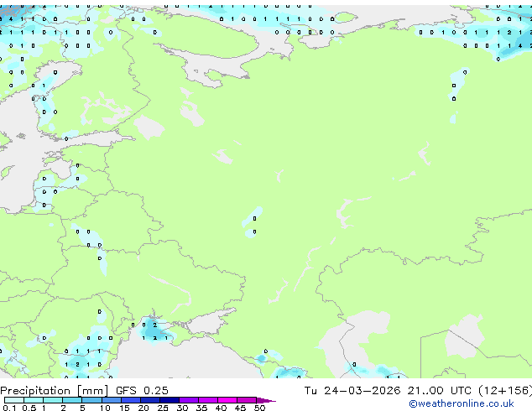Click the '0.5' legend scale label
The width and height of the screenshot is (532, 411).
tap(29, 408)
